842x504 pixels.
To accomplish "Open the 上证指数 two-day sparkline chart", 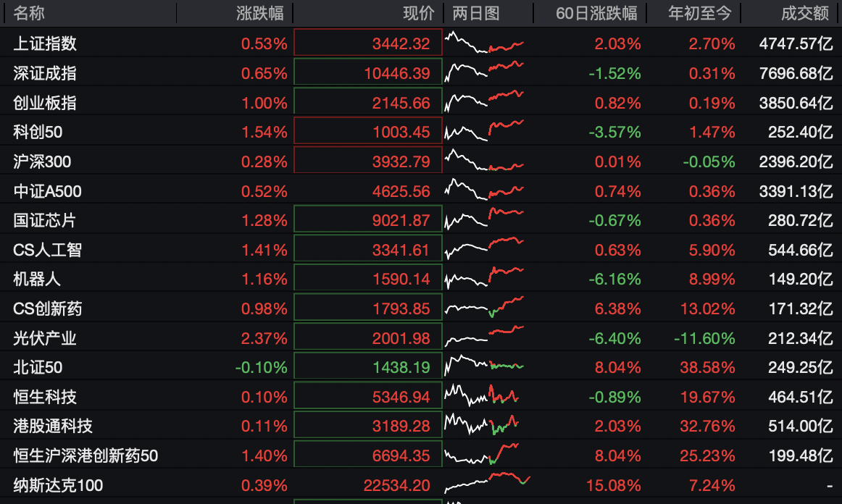I will [484, 43].
